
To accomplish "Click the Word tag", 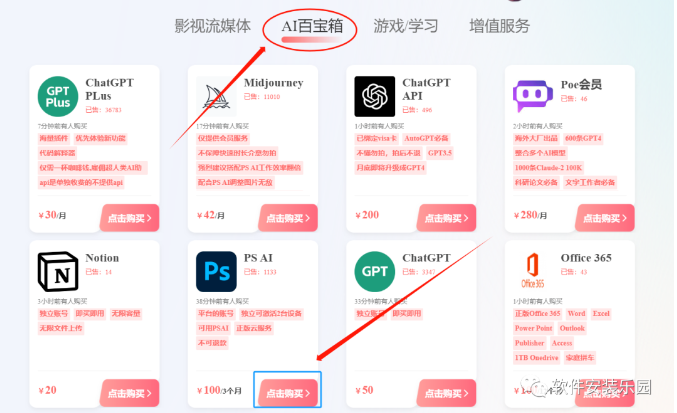I will [x=576, y=313].
